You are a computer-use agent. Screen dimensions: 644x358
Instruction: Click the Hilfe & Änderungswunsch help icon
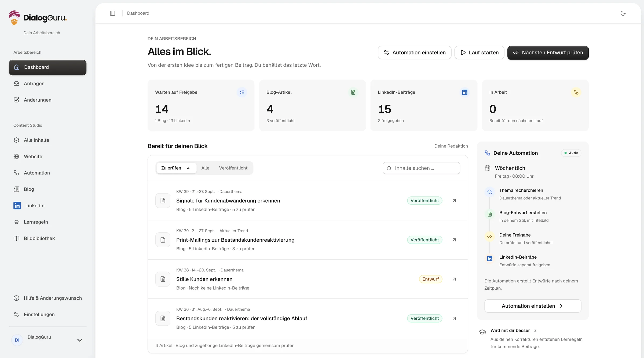(x=16, y=298)
